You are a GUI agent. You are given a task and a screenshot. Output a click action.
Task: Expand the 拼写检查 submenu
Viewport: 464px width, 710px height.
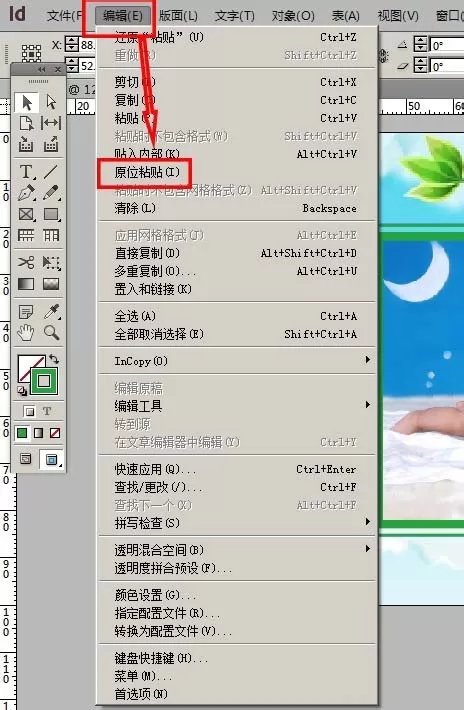(237, 523)
